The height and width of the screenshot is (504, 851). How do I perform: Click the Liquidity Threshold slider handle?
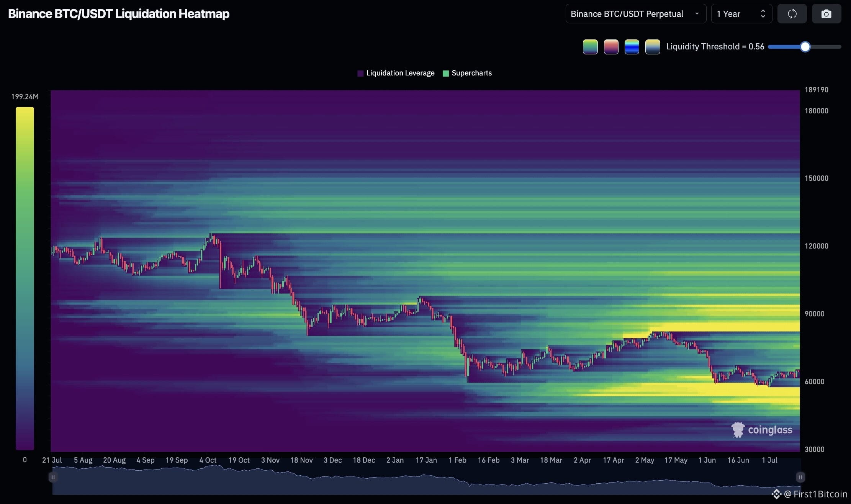[x=805, y=47]
